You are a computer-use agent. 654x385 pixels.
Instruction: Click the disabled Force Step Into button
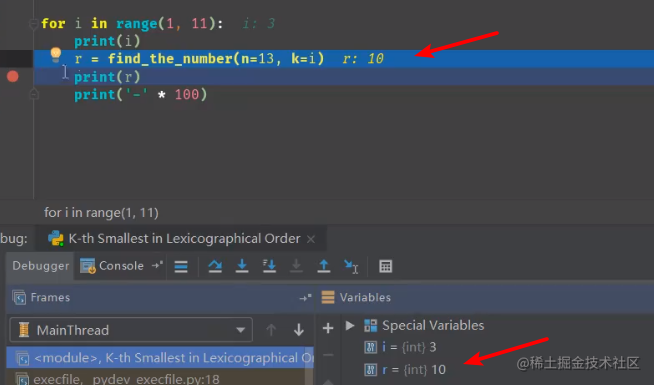tap(296, 266)
